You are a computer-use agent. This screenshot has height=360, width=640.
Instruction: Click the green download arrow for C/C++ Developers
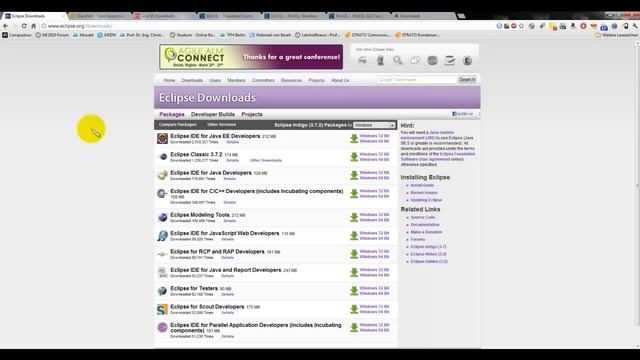click(354, 193)
